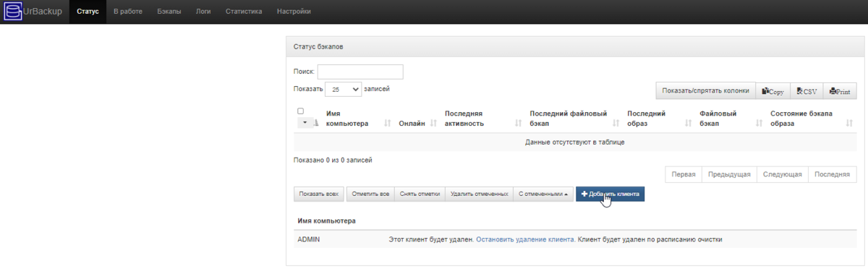This screenshot has height=269, width=868.
Task: Copy table using Copy icon button
Action: click(773, 91)
